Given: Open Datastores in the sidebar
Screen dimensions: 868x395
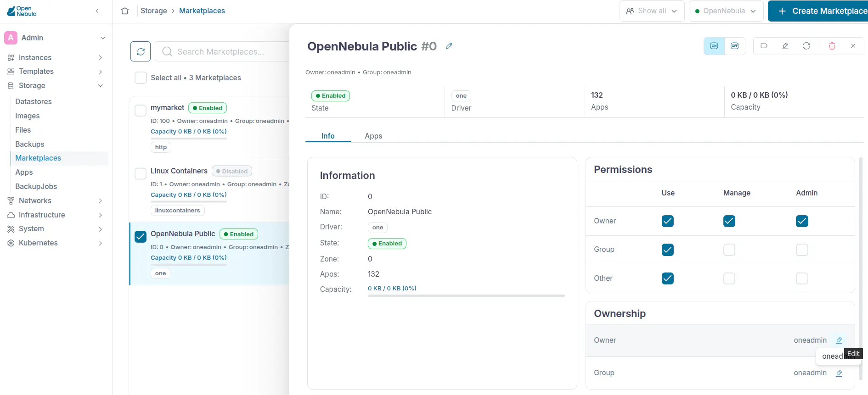Looking at the screenshot, I should click(34, 101).
